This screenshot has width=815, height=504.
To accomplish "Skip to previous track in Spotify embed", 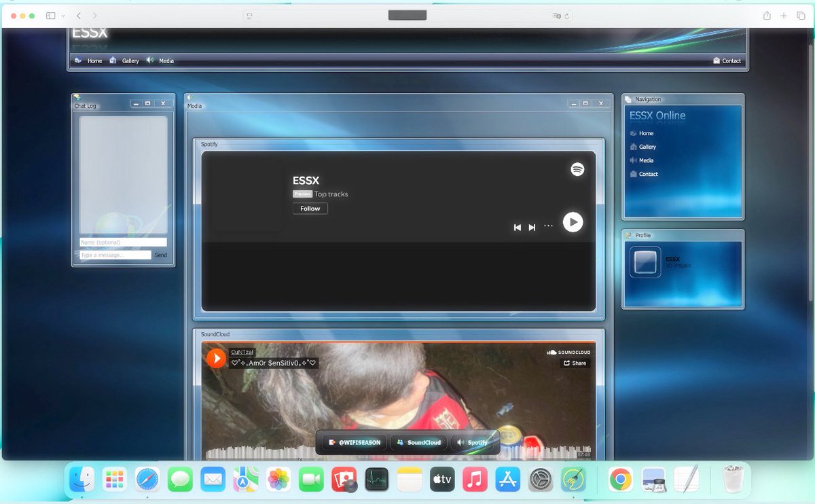I will 517,228.
